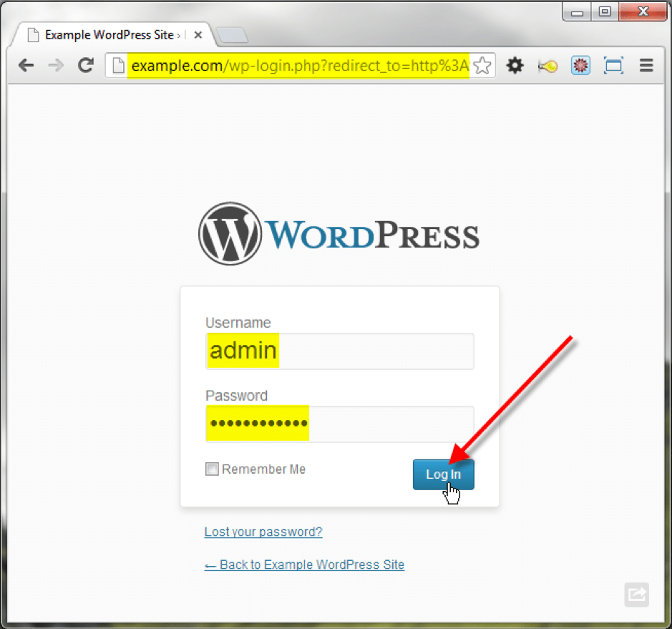Close the Example WordPress Site tab

coord(198,35)
